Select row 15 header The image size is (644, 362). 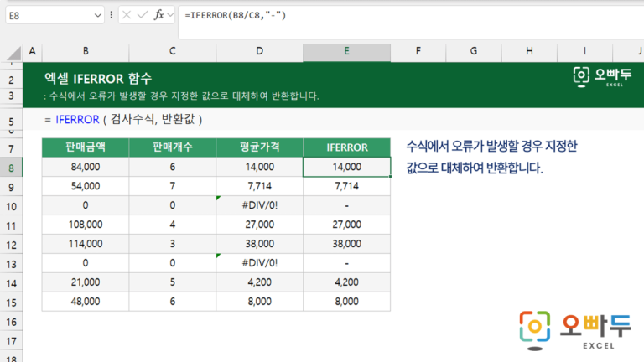(x=11, y=303)
